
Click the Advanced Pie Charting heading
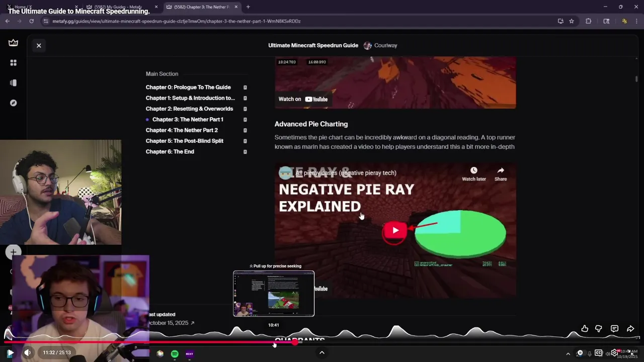pyautogui.click(x=311, y=124)
